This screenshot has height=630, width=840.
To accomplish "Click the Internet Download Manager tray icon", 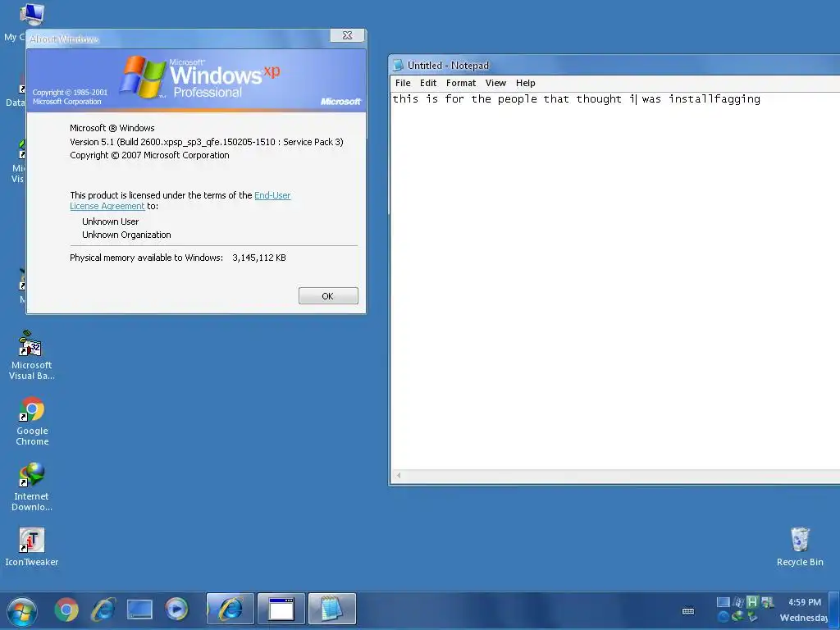I will [x=738, y=616].
